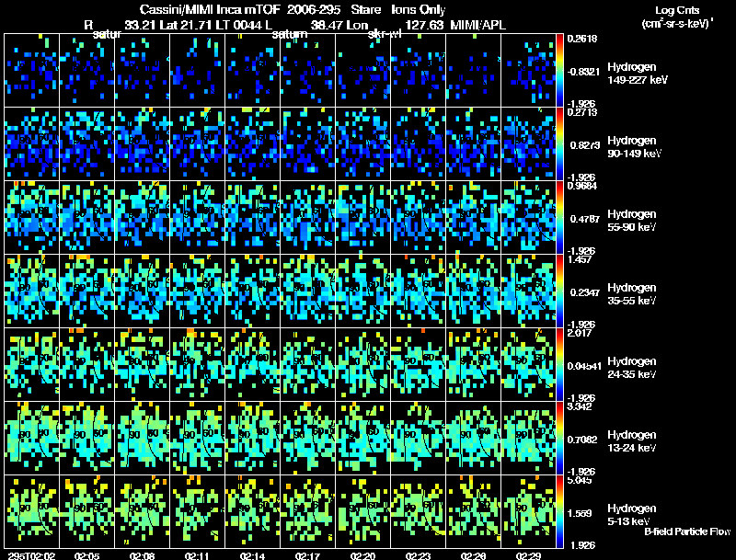This screenshot has height=560, width=736.
Task: Select the '02:14' time label
Action: pos(252,556)
